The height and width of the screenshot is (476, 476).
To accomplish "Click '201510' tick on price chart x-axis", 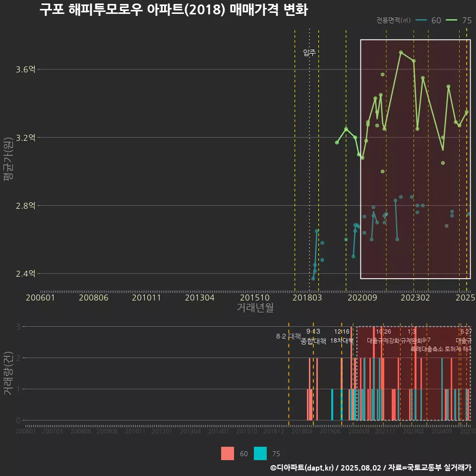I will click(x=255, y=297).
